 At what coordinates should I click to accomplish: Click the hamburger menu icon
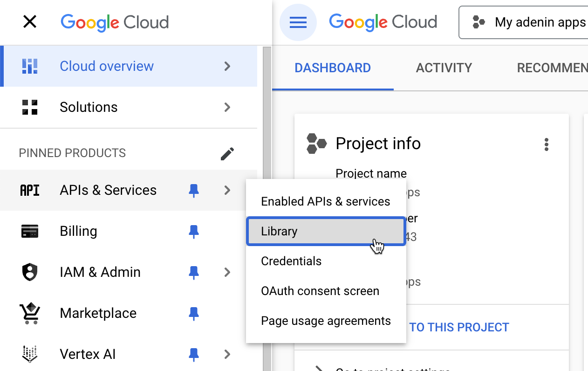click(x=298, y=22)
